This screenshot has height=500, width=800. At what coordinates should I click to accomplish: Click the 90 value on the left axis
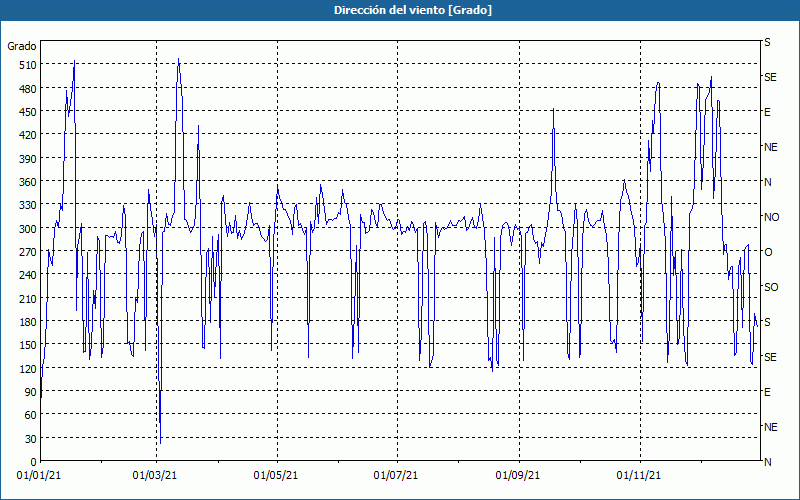click(31, 392)
